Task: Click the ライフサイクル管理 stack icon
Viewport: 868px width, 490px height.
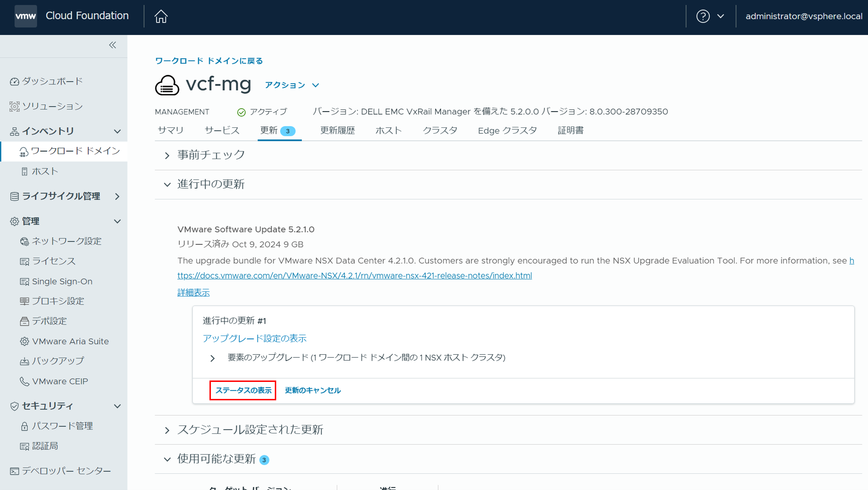Action: click(x=14, y=196)
